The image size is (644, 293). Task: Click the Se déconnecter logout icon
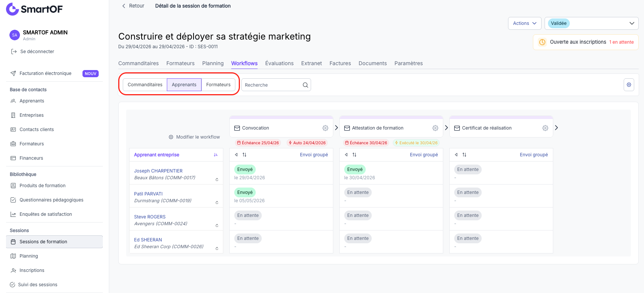pos(14,52)
